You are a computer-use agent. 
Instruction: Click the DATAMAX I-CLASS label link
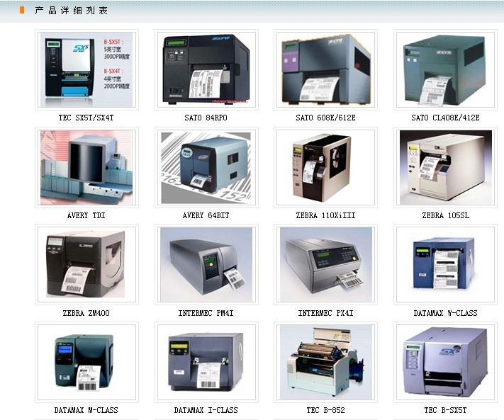(206, 410)
